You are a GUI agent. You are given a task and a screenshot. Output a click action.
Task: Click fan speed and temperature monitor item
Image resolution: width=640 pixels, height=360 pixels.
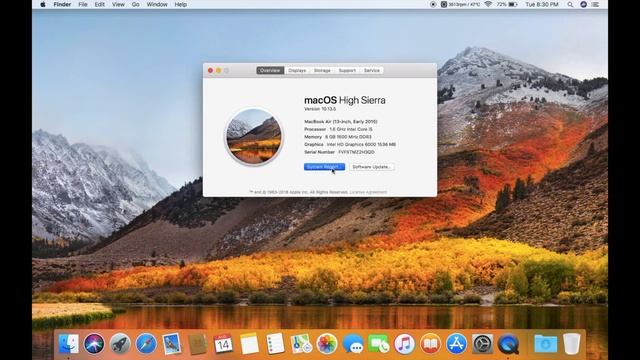(x=460, y=4)
